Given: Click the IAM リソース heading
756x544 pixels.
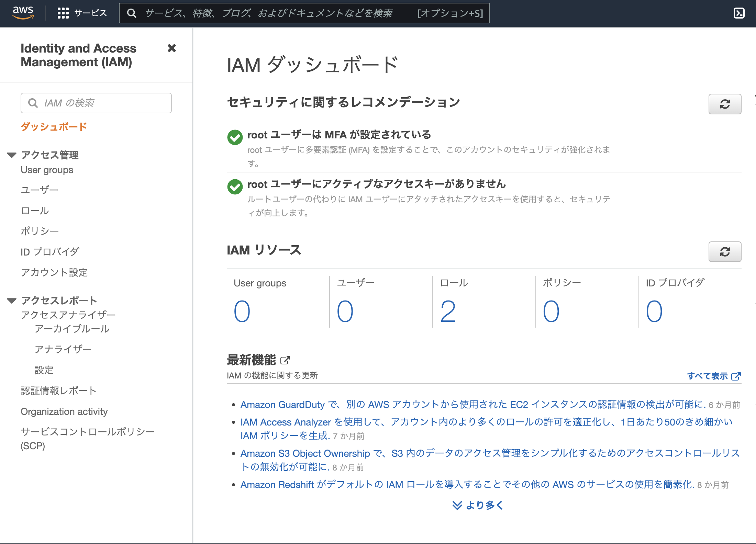Looking at the screenshot, I should click(264, 250).
